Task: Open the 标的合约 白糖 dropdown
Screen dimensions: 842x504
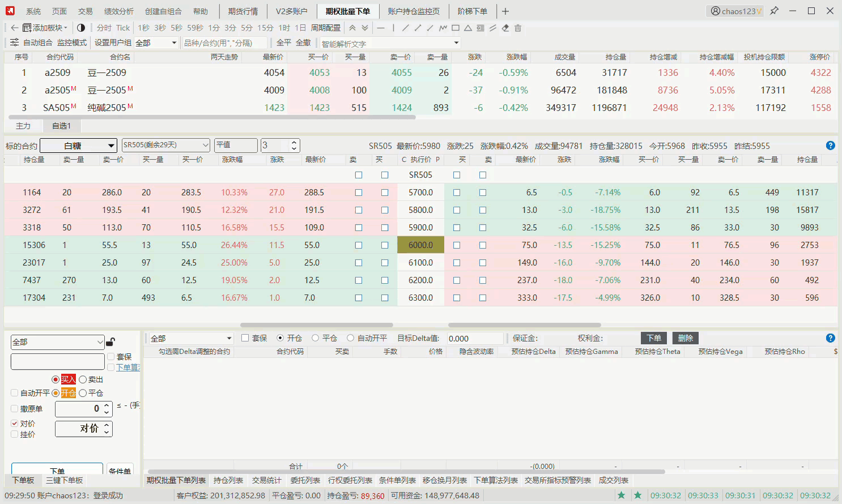Action: [x=79, y=146]
